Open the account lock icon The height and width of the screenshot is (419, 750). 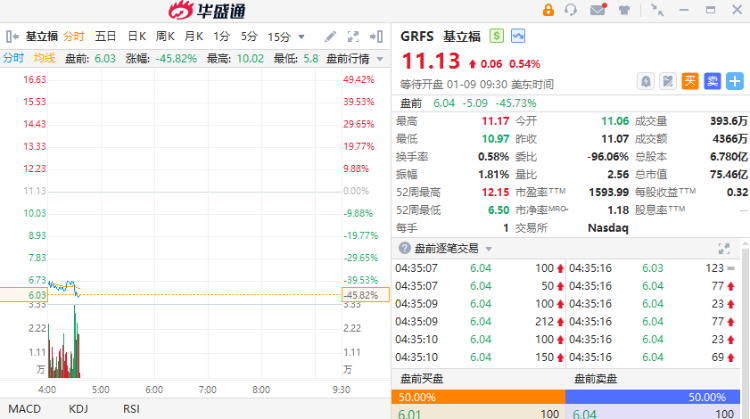(x=548, y=10)
